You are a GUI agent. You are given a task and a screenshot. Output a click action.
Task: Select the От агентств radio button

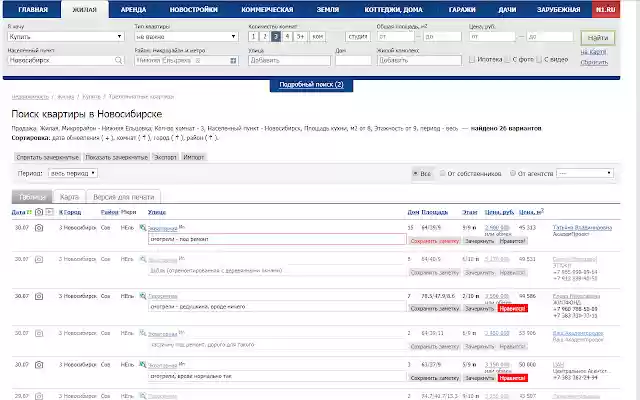513,173
